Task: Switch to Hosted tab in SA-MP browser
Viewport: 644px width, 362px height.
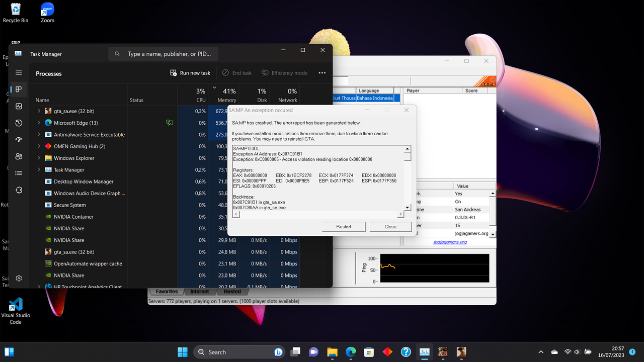Action: (232, 292)
